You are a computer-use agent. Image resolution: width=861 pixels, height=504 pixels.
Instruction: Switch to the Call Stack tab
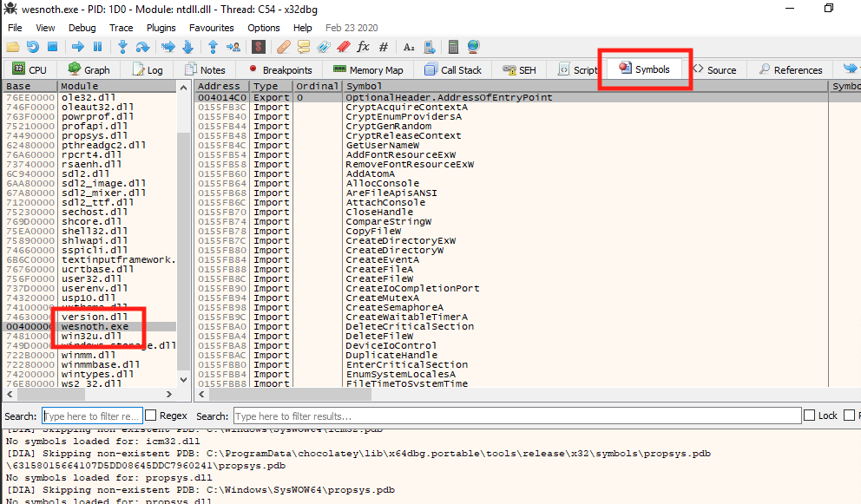click(x=454, y=69)
